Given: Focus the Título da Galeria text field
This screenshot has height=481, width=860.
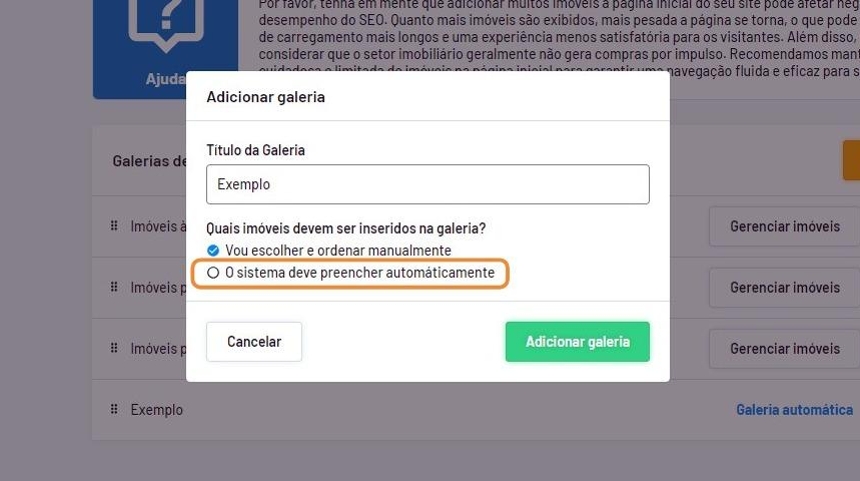Looking at the screenshot, I should click(427, 184).
